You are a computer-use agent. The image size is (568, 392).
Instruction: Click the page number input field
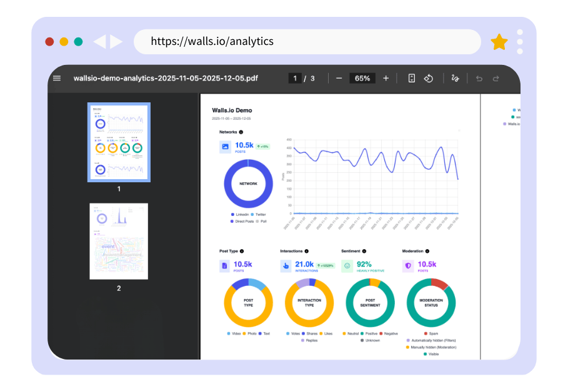pos(294,78)
